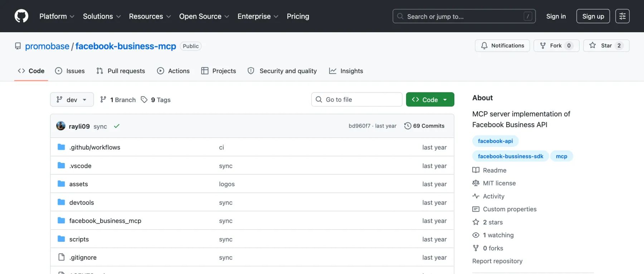The width and height of the screenshot is (644, 274).
Task: View the 69 Commits history
Action: (x=424, y=126)
